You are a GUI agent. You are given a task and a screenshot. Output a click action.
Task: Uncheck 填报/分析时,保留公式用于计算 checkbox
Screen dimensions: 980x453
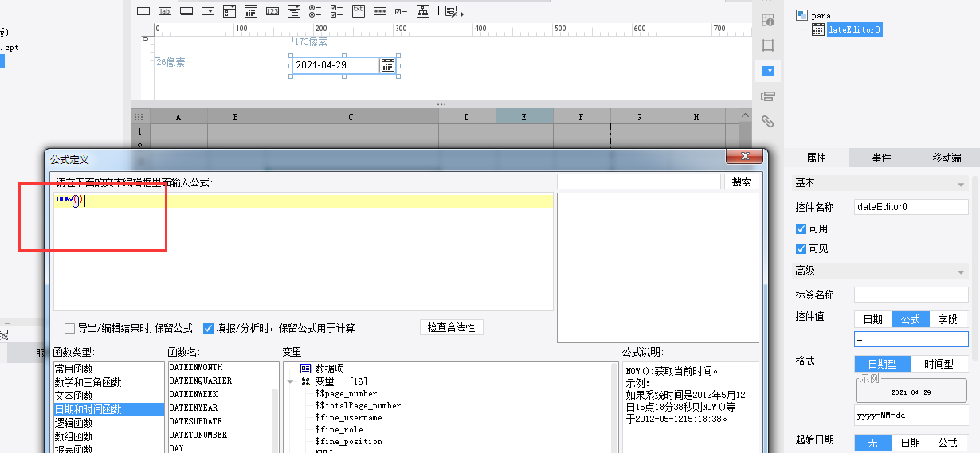click(209, 328)
